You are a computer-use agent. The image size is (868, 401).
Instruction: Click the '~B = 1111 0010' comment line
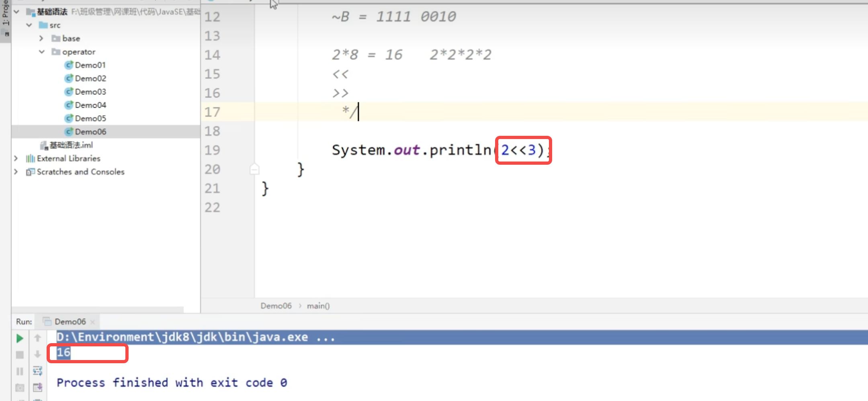click(394, 16)
